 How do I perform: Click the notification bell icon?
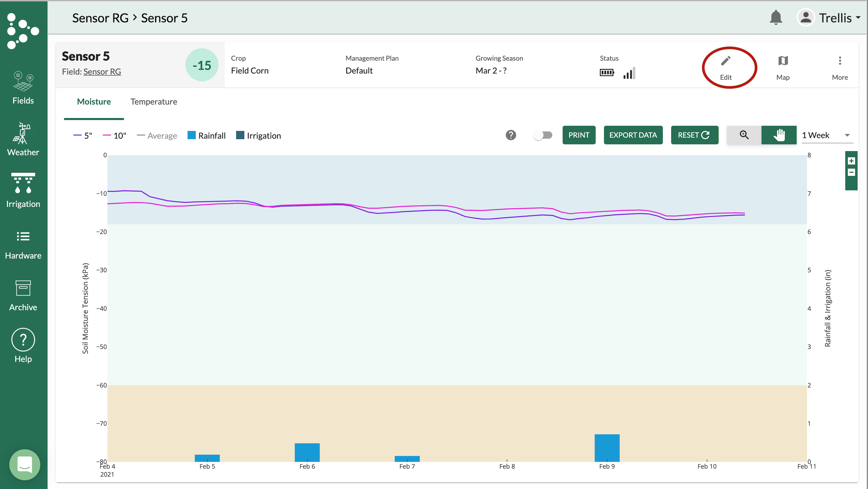coord(775,17)
